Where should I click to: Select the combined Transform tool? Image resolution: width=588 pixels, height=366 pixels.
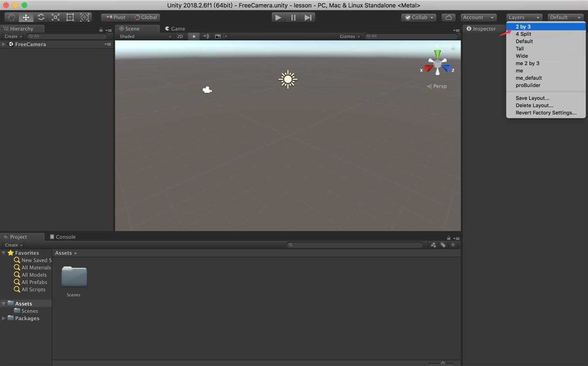85,17
